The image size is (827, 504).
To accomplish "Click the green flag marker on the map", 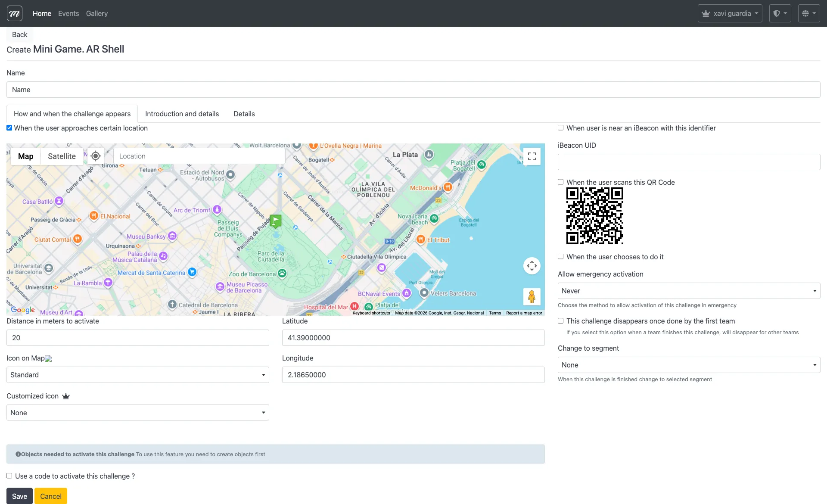I will [x=276, y=221].
